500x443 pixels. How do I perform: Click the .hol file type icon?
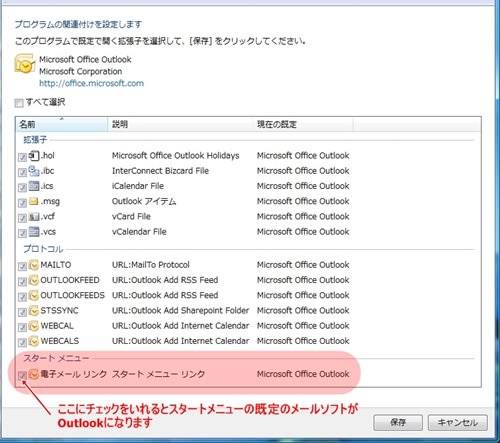[34, 155]
